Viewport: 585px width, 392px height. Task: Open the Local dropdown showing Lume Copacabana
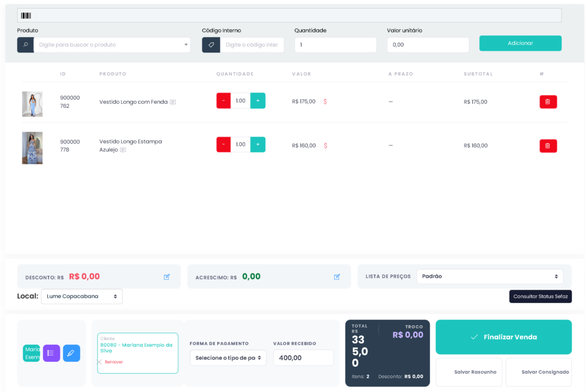click(82, 297)
